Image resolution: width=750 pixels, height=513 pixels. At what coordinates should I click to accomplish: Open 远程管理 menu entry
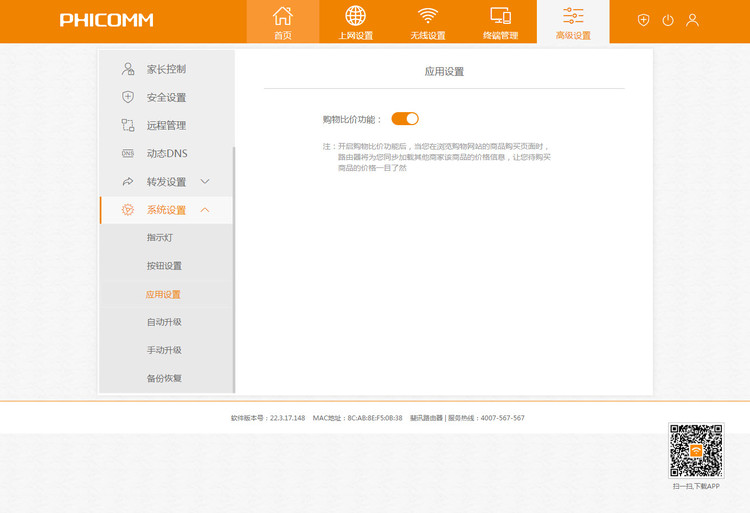point(166,125)
